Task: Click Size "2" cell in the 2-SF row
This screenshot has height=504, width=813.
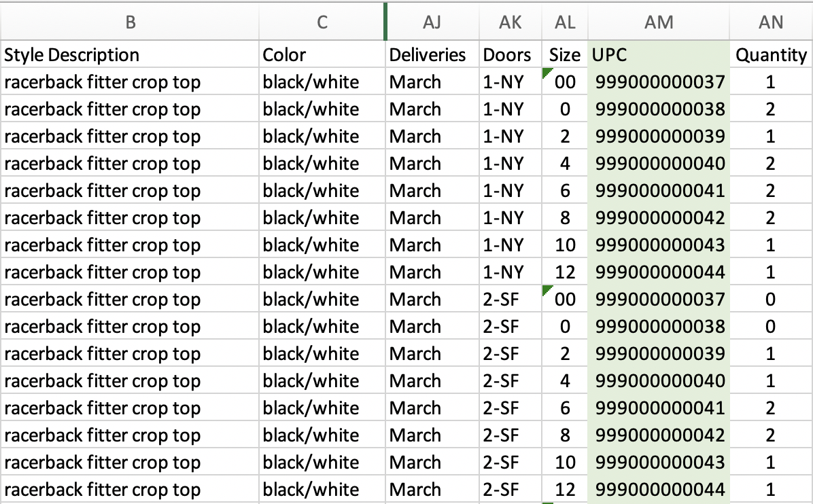Action: coord(565,353)
